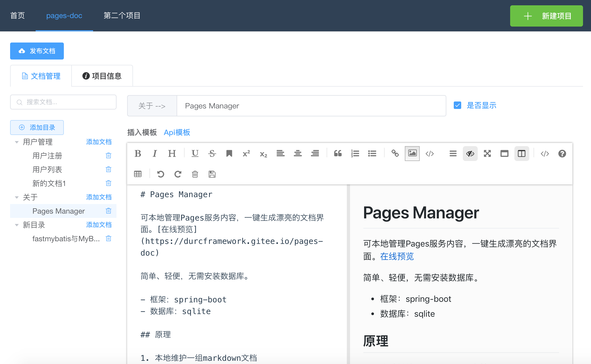This screenshot has height=364, width=591.
Task: Toggle fullscreen editing mode
Action: (x=487, y=153)
